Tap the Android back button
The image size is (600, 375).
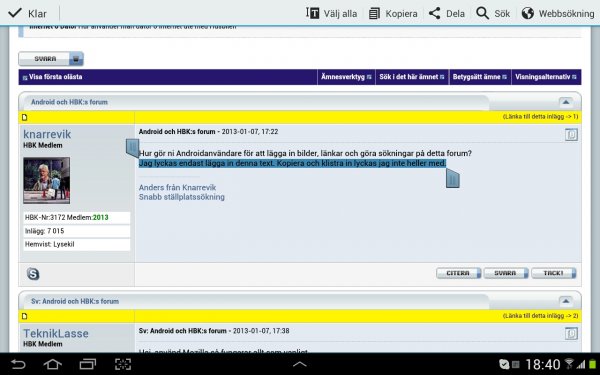pyautogui.click(x=18, y=364)
